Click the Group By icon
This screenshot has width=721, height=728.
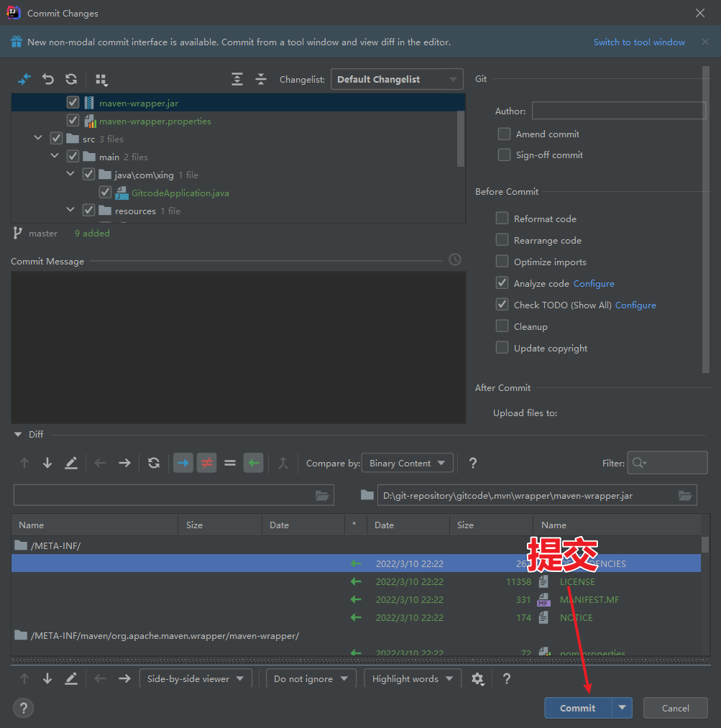tap(101, 79)
